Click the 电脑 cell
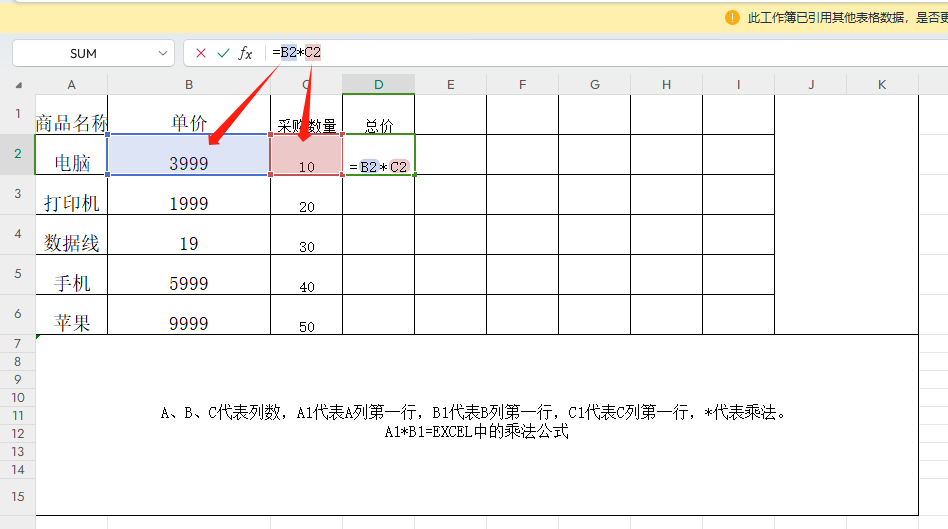Screen dimensions: 948x529 pos(71,154)
